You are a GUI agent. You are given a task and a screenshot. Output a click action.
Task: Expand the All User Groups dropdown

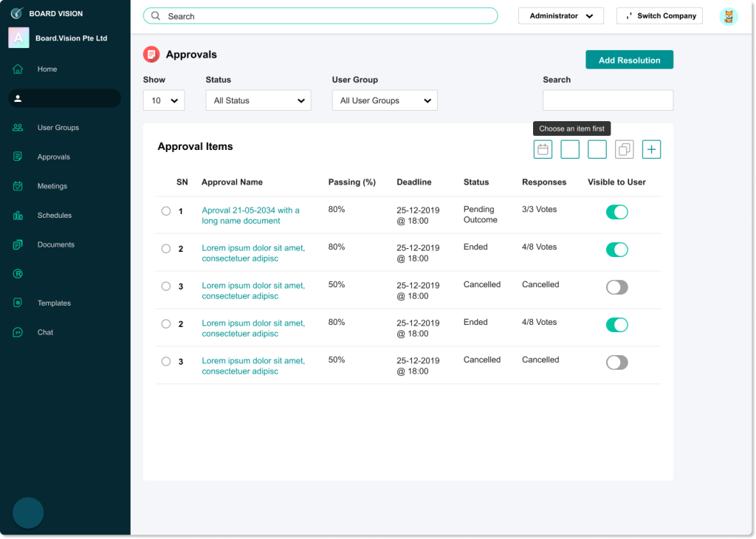[x=385, y=100]
